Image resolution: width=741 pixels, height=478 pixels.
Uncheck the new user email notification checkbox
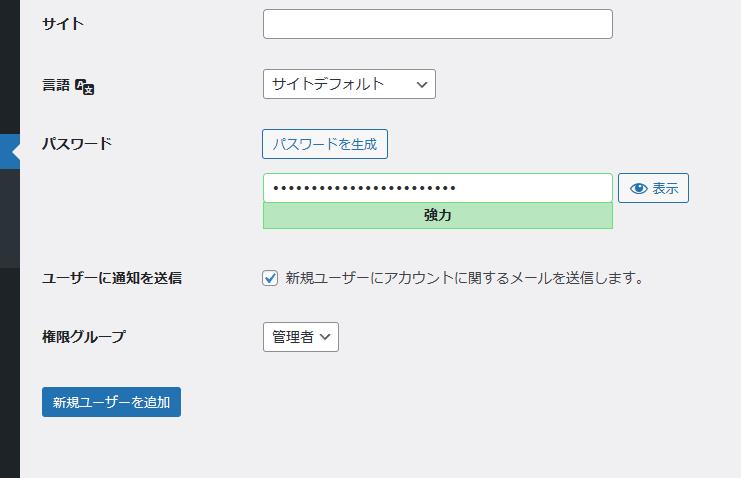pyautogui.click(x=270, y=278)
